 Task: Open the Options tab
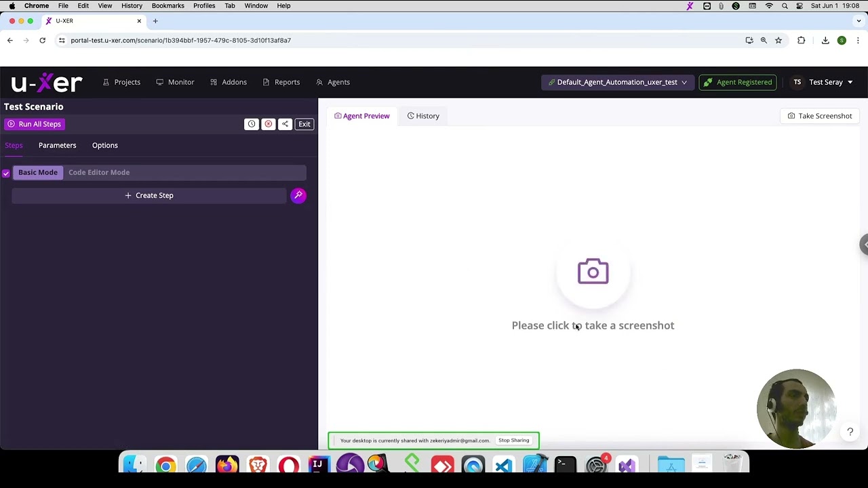pos(105,145)
